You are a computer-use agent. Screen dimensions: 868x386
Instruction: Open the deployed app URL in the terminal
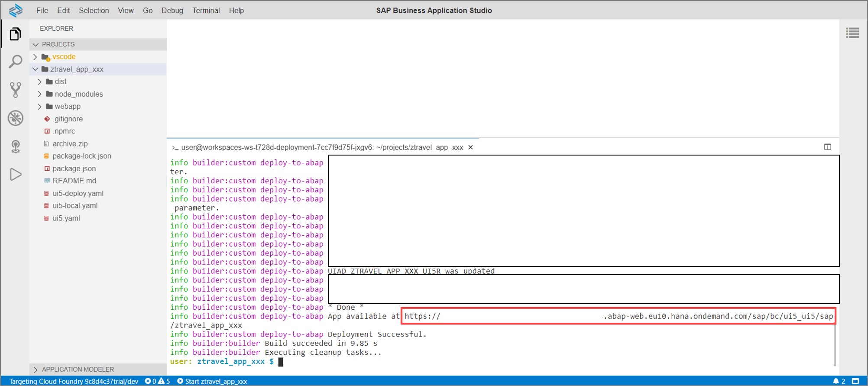coord(618,316)
